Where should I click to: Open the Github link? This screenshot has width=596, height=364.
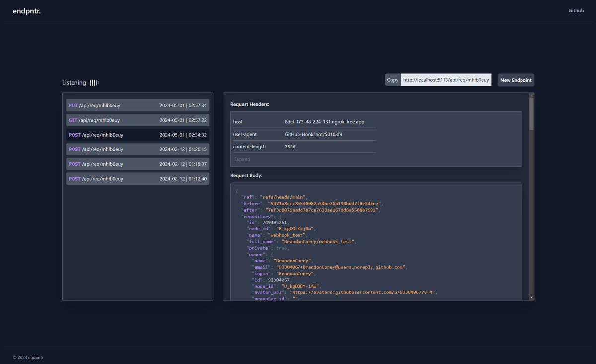click(576, 10)
